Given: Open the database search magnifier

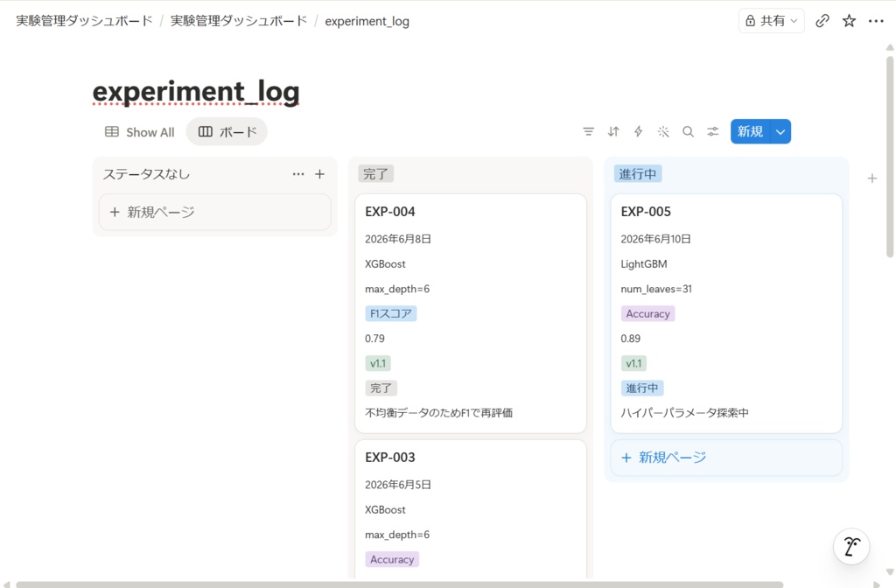Looking at the screenshot, I should pos(688,132).
